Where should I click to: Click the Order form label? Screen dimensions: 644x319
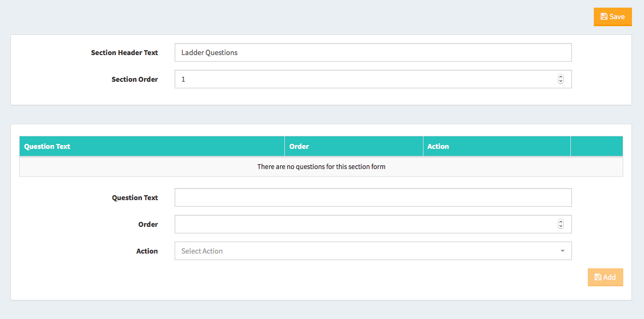(148, 224)
